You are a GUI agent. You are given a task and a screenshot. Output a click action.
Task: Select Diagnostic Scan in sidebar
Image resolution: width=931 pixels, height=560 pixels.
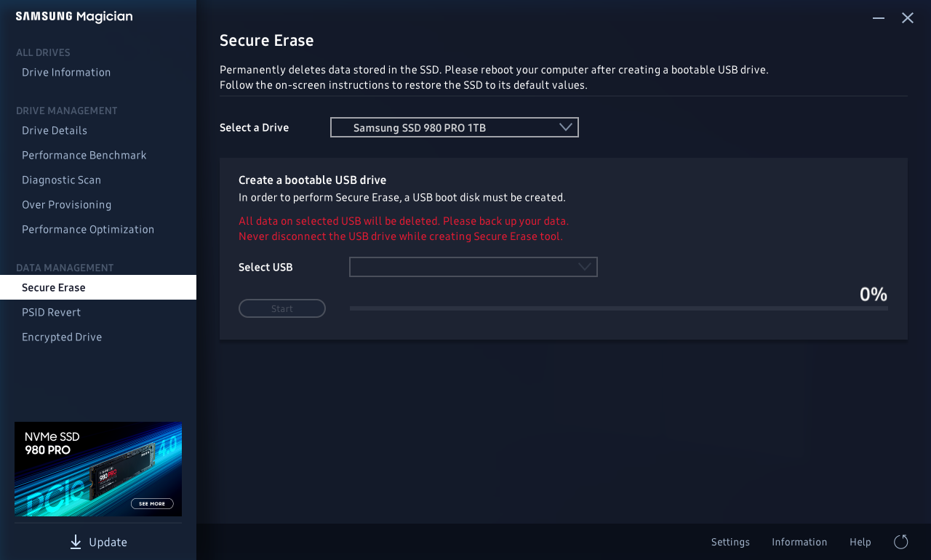62,180
